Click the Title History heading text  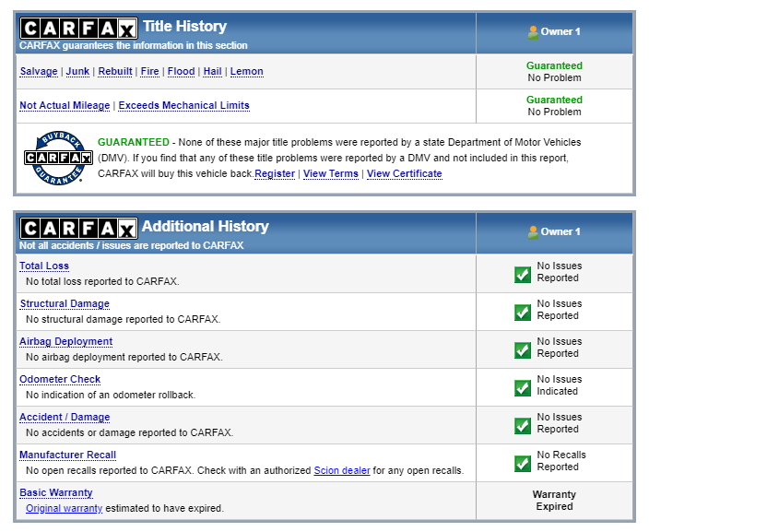tap(185, 26)
